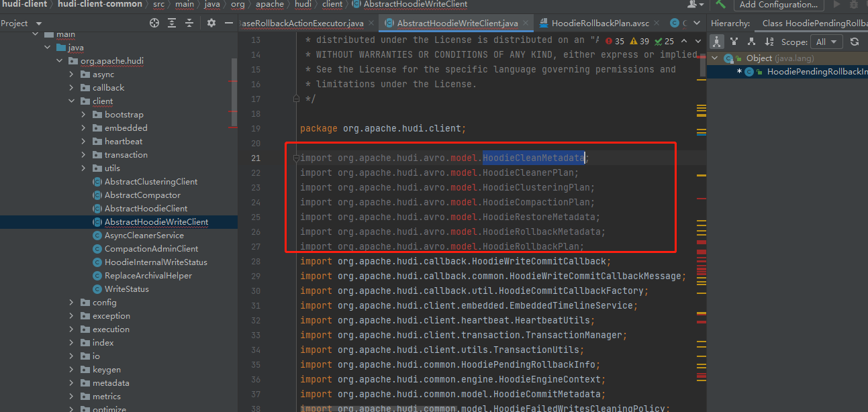868x412 pixels.
Task: Click the Class Hierarchy view icon
Action: click(x=717, y=42)
